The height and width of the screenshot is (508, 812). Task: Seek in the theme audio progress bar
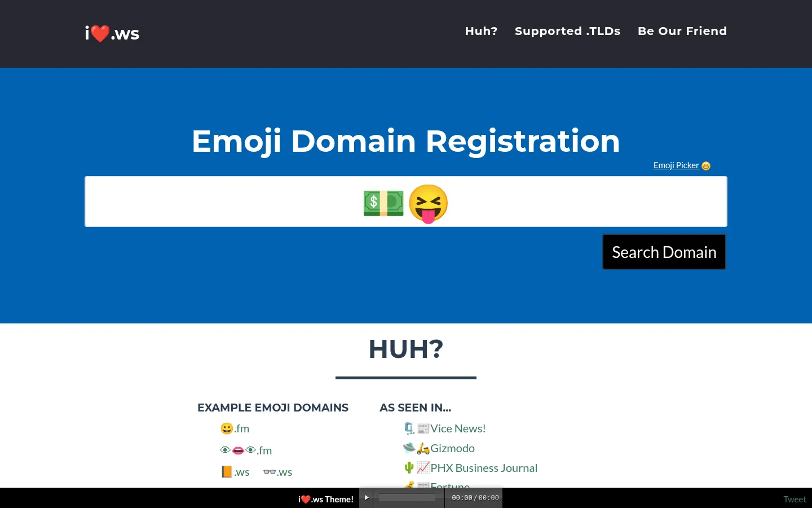point(407,498)
